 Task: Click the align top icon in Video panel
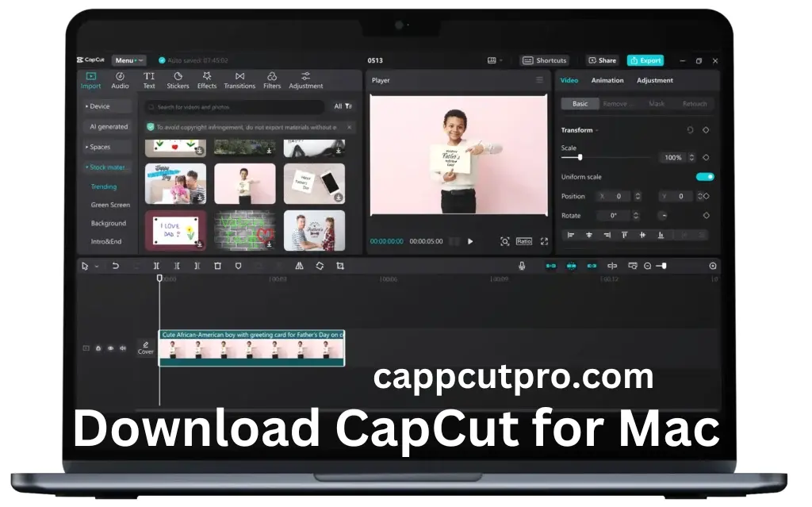(x=625, y=236)
